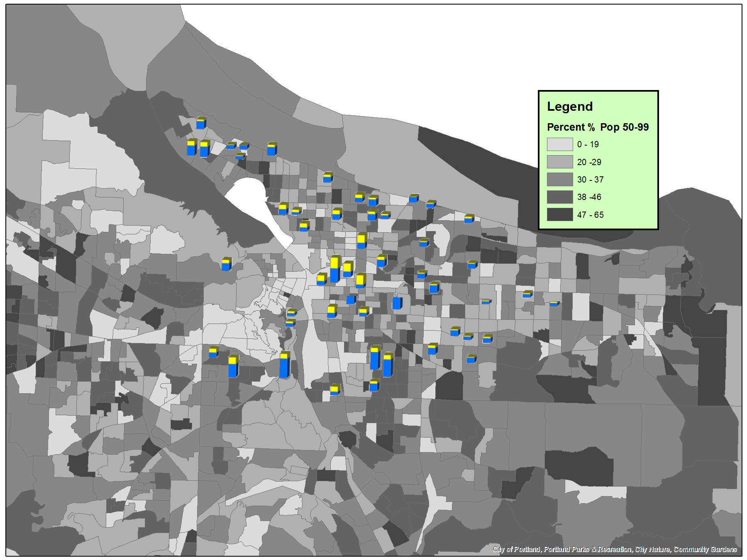Screen dimensions: 747x560
Task: Click the '30 - 37' legend label text
Action: (590, 180)
